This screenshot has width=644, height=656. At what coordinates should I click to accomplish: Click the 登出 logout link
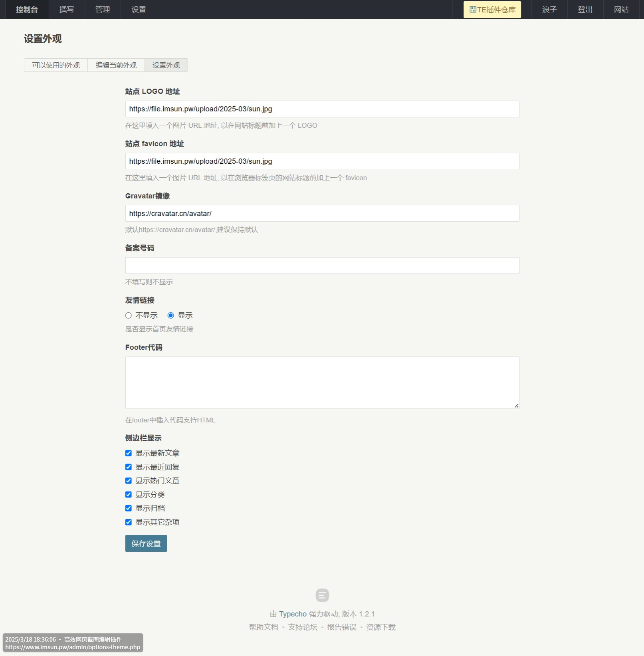(x=585, y=10)
